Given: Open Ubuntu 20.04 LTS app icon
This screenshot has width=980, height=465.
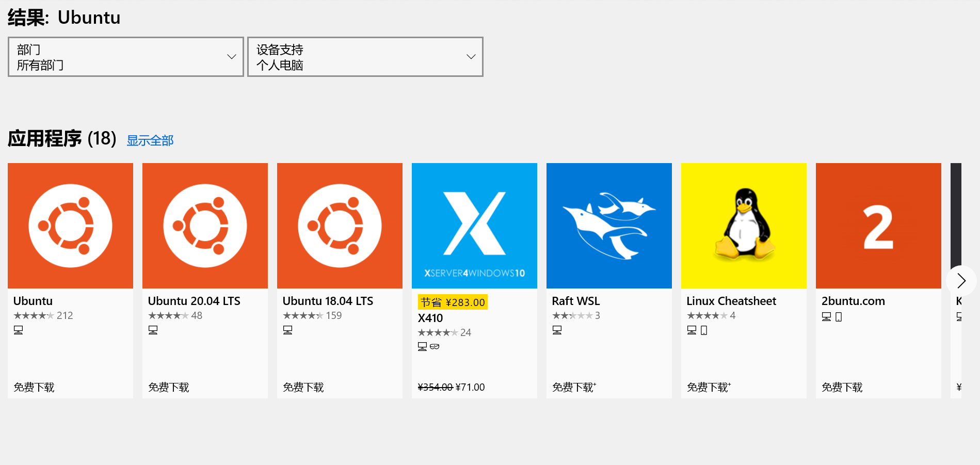Looking at the screenshot, I should tap(205, 226).
